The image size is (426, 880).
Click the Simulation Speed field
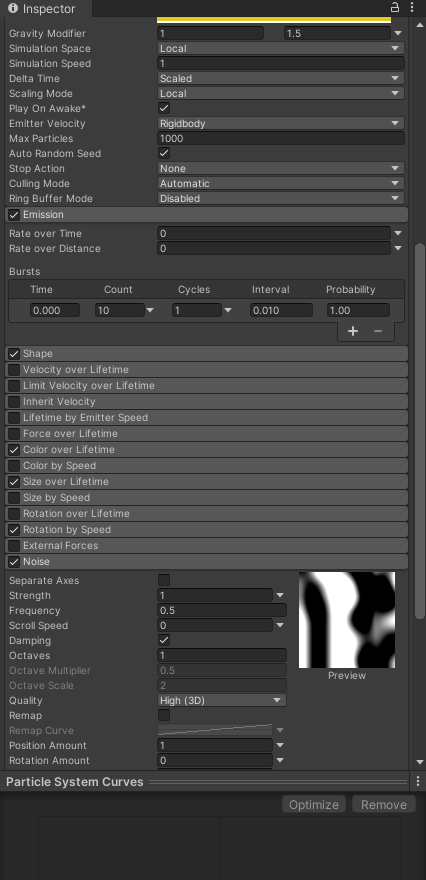click(x=281, y=63)
